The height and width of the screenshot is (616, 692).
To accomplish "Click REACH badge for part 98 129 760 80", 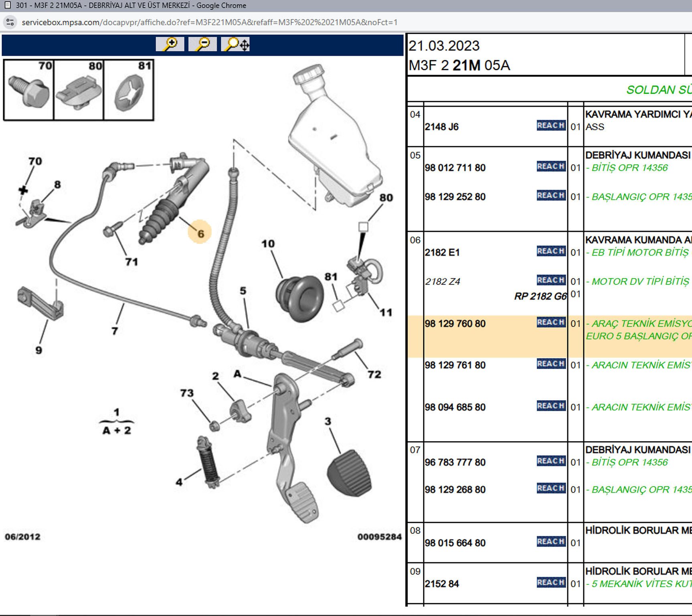I will (x=551, y=322).
